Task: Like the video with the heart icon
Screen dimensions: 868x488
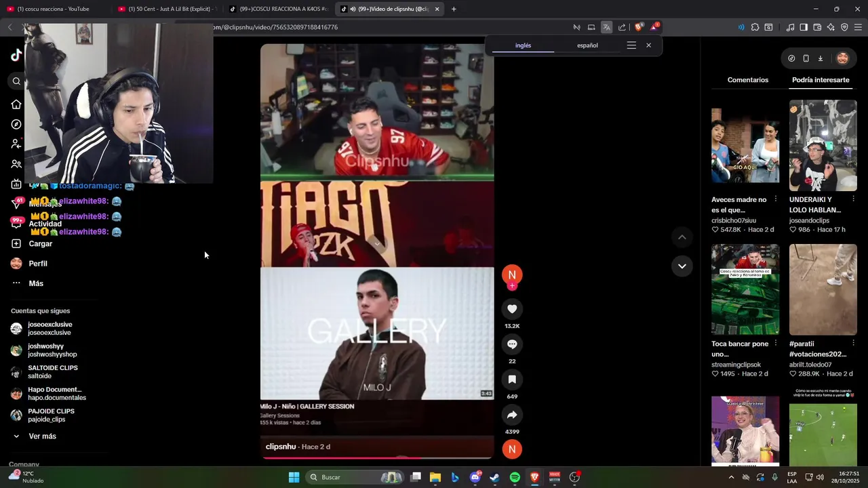Action: [512, 309]
